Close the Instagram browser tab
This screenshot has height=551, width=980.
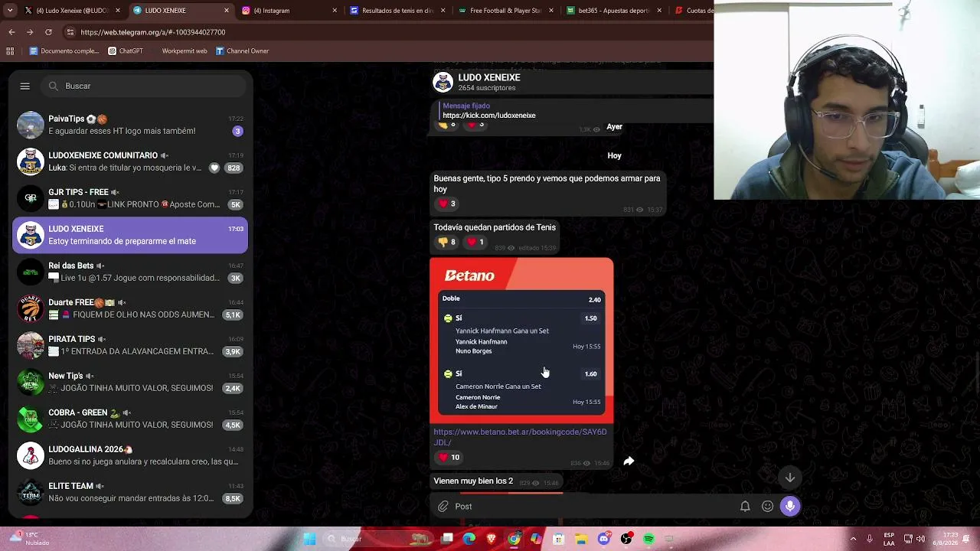click(335, 11)
